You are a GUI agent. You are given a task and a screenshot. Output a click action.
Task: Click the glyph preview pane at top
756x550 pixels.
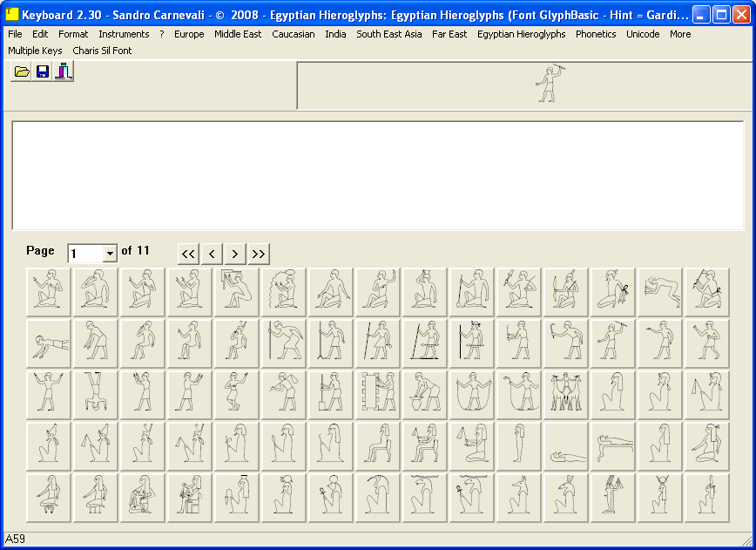(x=524, y=85)
